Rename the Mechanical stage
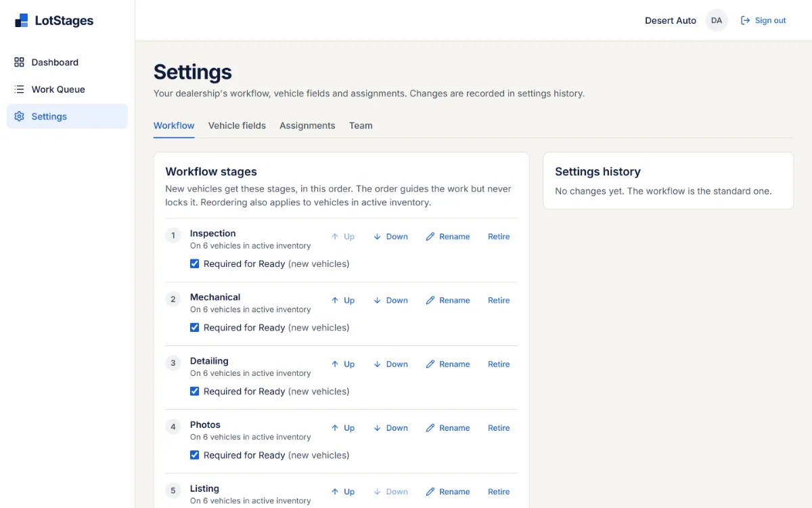This screenshot has height=508, width=812. coord(448,300)
